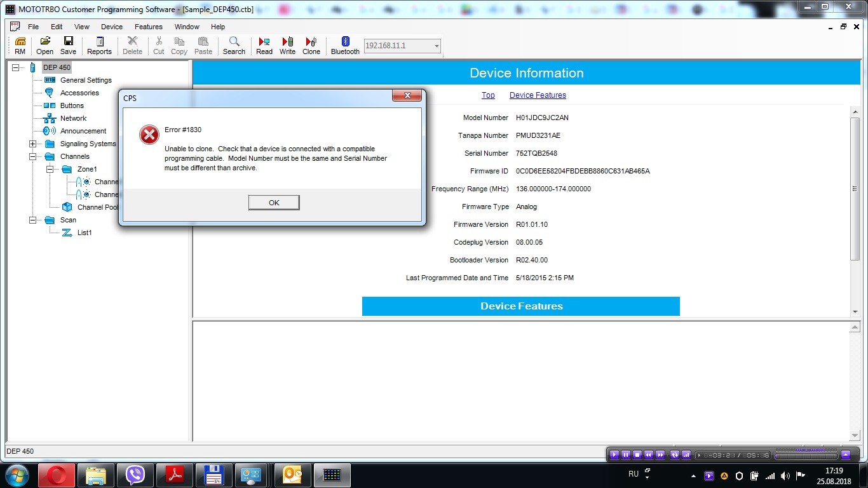
Task: Click the Delete toolbar icon
Action: pos(132,46)
